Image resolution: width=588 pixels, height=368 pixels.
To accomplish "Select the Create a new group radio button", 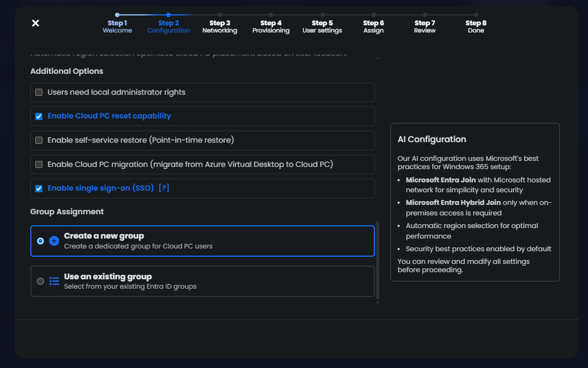I will (x=41, y=241).
